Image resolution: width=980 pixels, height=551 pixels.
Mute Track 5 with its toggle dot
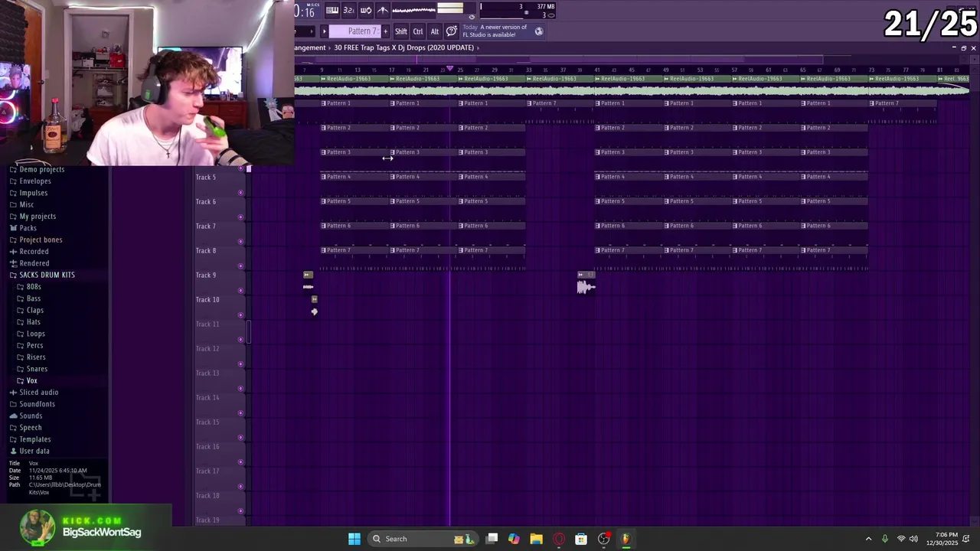click(241, 193)
